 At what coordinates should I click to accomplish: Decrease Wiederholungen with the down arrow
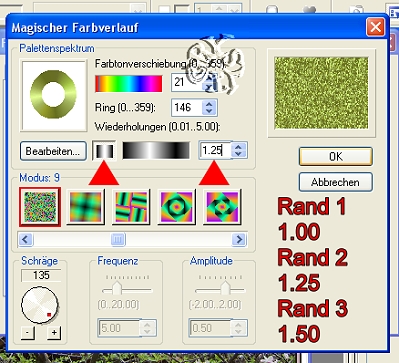[238, 154]
